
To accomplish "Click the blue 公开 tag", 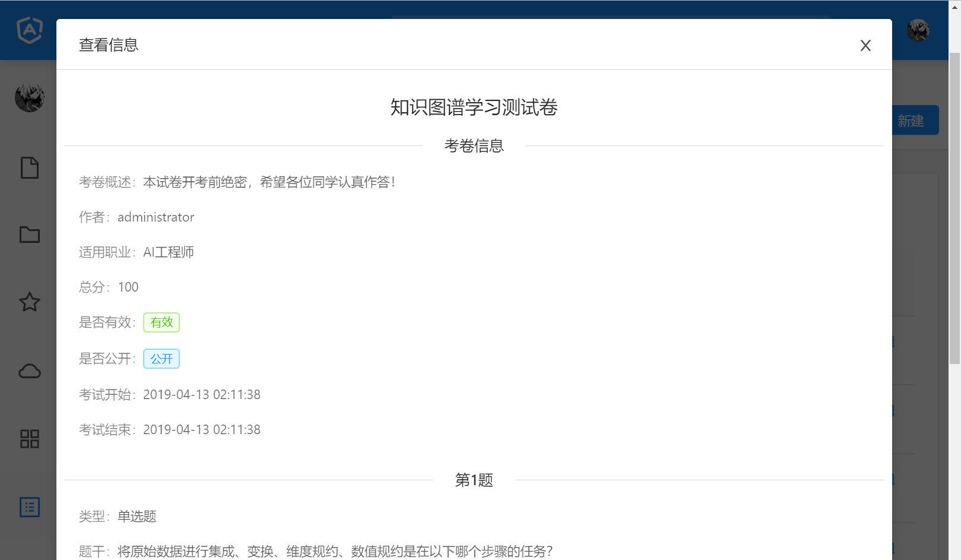I will (x=162, y=359).
